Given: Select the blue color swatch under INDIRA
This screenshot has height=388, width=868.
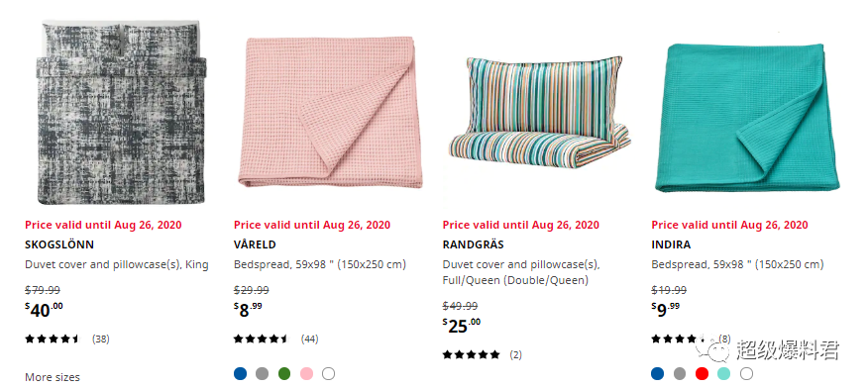Looking at the screenshot, I should (658, 374).
